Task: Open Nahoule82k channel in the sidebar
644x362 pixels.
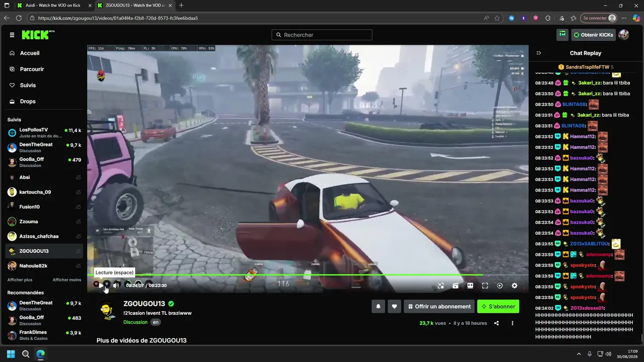Action: click(44, 265)
